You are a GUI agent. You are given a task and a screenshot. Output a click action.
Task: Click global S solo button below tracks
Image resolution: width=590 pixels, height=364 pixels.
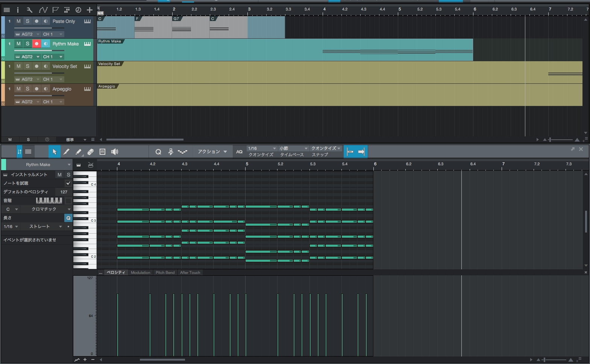click(28, 140)
